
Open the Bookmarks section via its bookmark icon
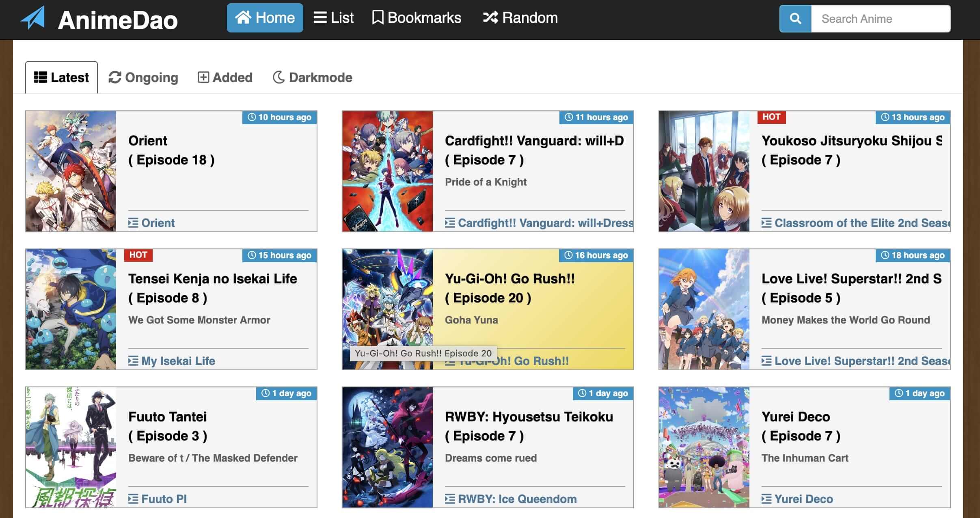point(378,17)
